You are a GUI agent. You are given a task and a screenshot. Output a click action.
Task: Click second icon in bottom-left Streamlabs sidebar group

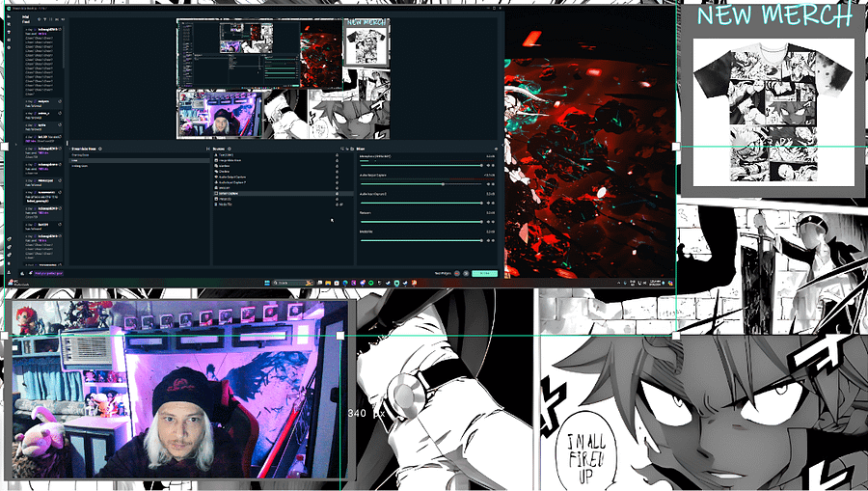point(9,247)
